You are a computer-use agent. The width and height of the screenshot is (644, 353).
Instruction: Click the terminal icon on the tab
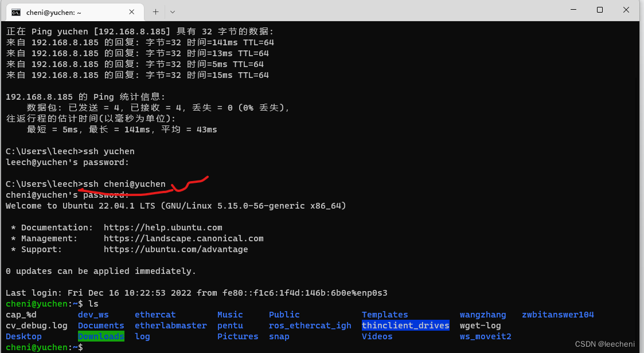[x=17, y=11]
